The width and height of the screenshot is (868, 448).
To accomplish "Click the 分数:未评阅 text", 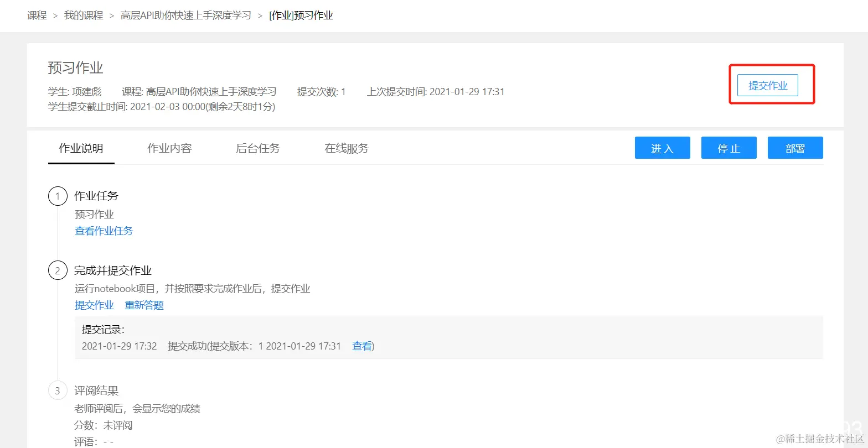I will (104, 425).
